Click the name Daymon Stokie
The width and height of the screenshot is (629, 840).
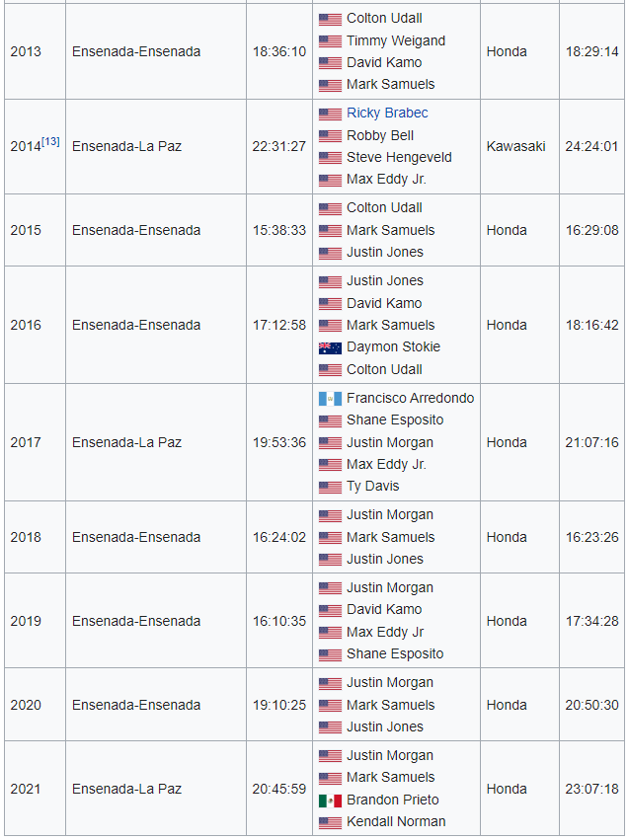point(393,346)
